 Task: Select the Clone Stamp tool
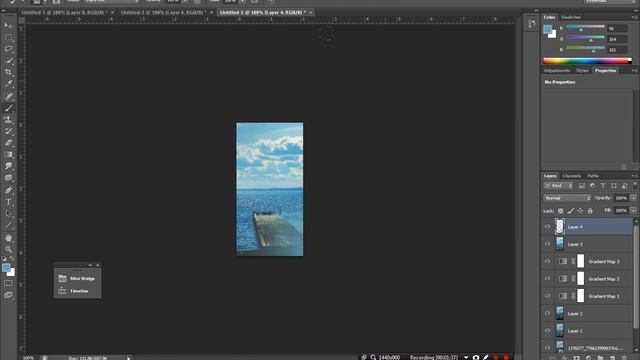click(8, 120)
